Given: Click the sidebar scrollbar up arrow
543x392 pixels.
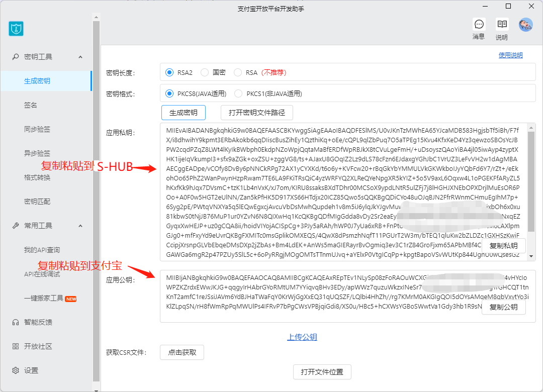Looking at the screenshot, I should point(96,17).
